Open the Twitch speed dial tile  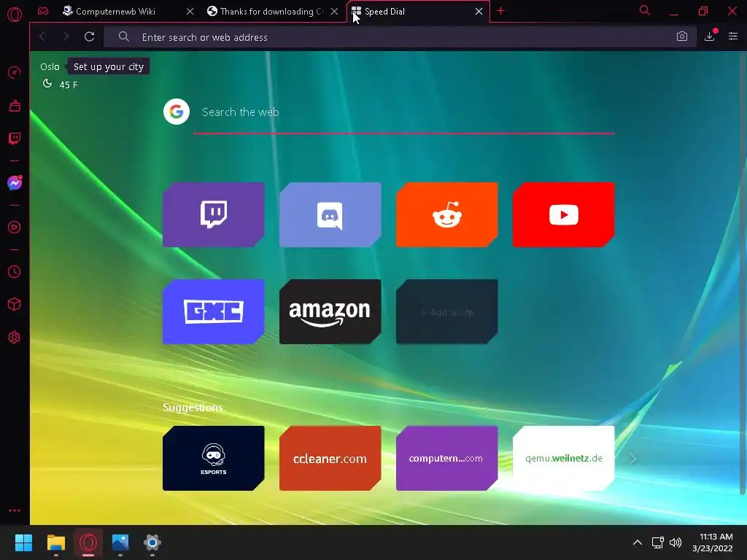pyautogui.click(x=214, y=215)
